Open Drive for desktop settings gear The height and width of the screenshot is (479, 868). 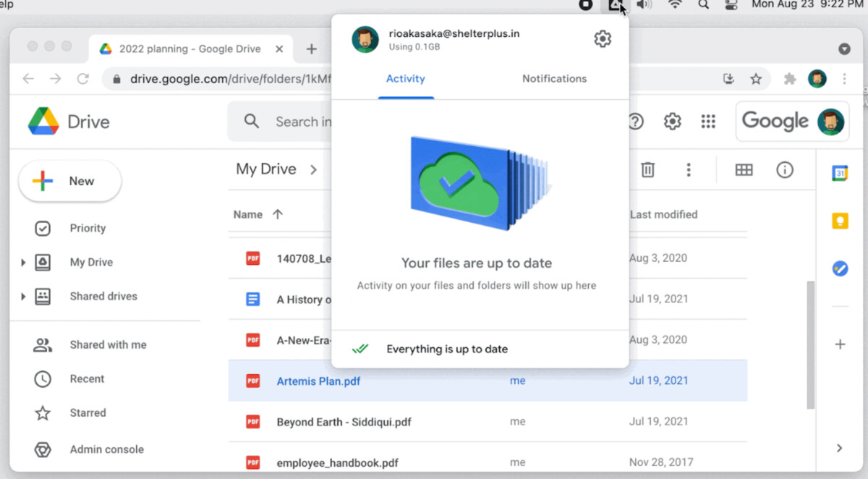[602, 39]
